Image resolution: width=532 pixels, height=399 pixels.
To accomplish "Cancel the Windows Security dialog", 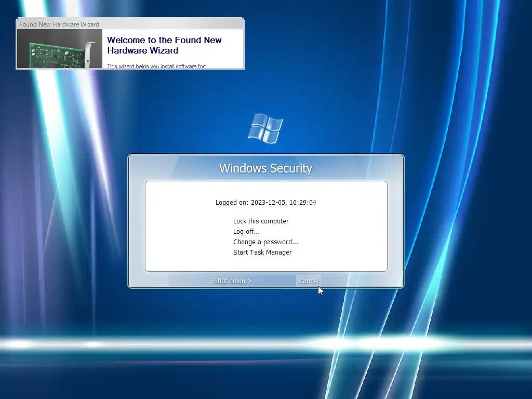I will 309,281.
